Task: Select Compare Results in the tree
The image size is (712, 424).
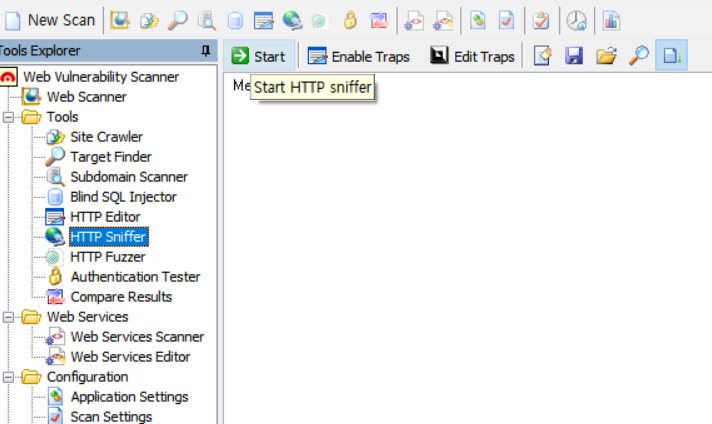Action: click(x=121, y=296)
